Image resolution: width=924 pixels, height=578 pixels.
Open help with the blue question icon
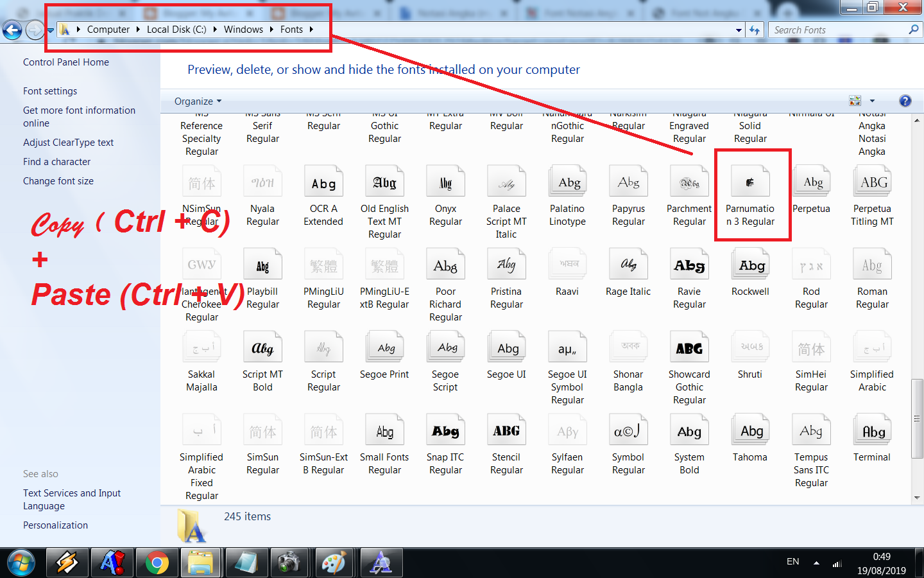[x=905, y=101]
